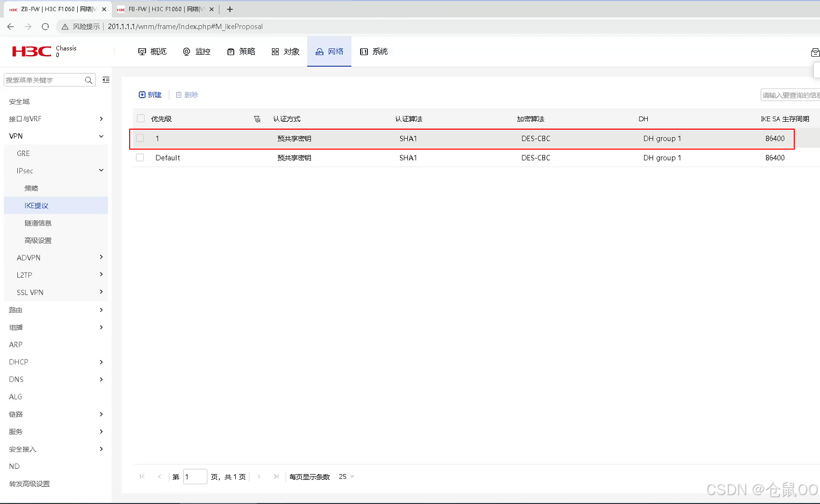Expand the L2TP submenu
This screenshot has height=504, width=820.
pyautogui.click(x=101, y=275)
